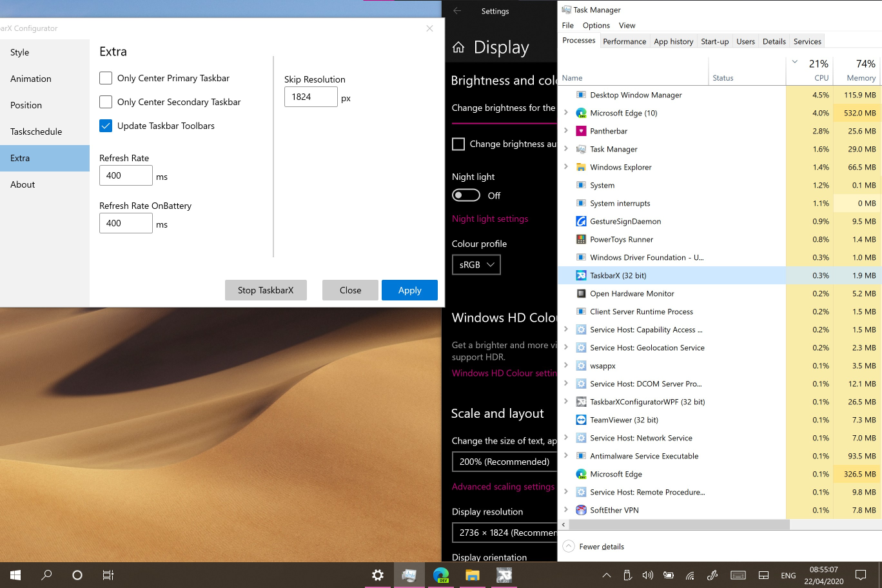Image resolution: width=882 pixels, height=588 pixels.
Task: Click the TeamViewer process icon
Action: (580, 420)
